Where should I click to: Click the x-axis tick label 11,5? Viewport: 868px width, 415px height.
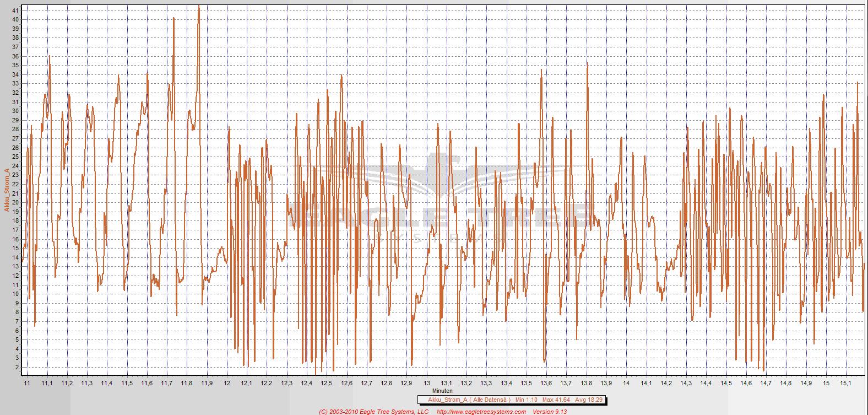(x=127, y=383)
